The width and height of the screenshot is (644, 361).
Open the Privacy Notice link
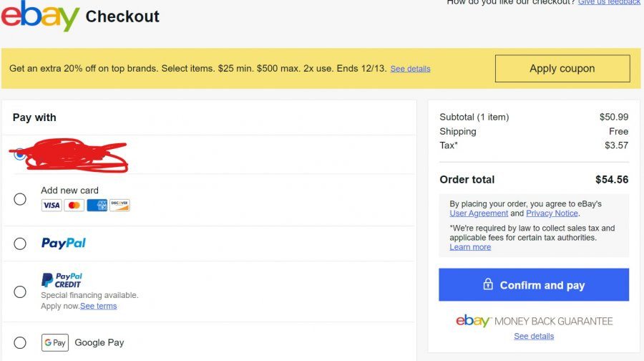click(552, 213)
